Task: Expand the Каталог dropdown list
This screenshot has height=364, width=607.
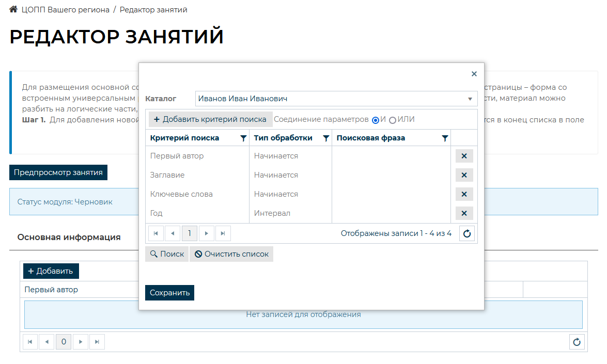Action: pyautogui.click(x=470, y=99)
